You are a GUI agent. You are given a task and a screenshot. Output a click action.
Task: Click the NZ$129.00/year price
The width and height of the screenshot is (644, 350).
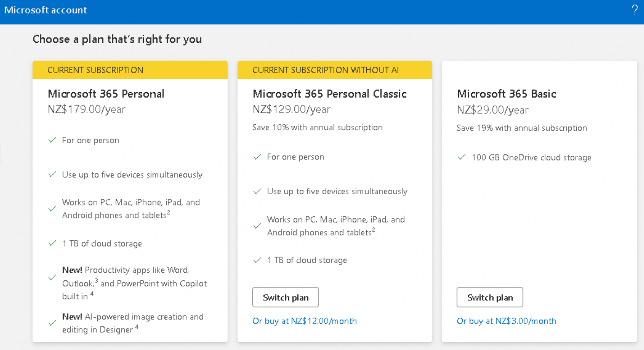click(291, 109)
